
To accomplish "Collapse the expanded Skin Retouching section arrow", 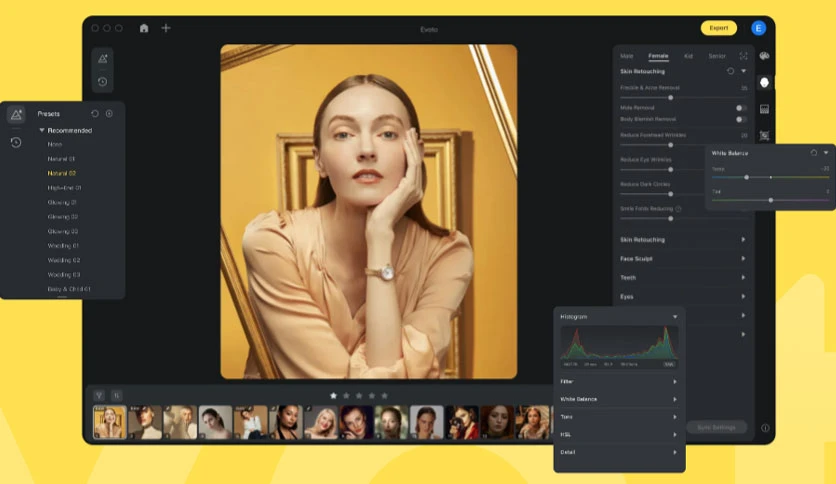I will click(743, 71).
